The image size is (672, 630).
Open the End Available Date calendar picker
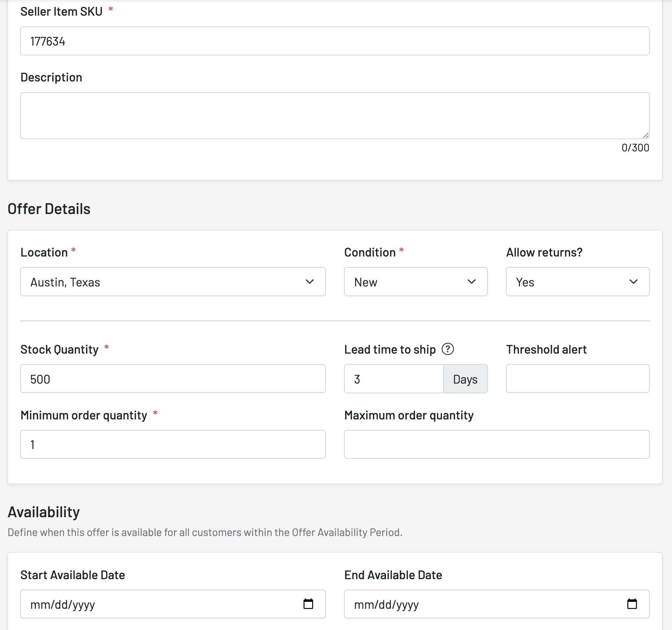click(632, 604)
